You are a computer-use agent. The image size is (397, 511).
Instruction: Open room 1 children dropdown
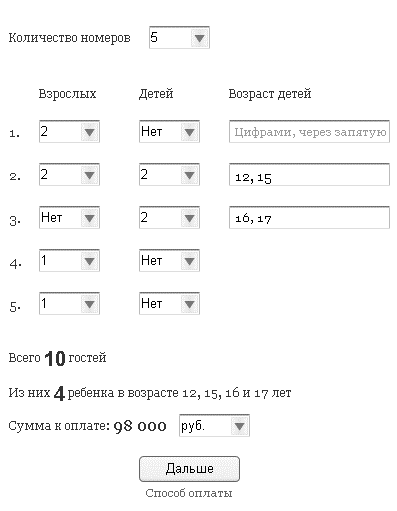coord(169,132)
